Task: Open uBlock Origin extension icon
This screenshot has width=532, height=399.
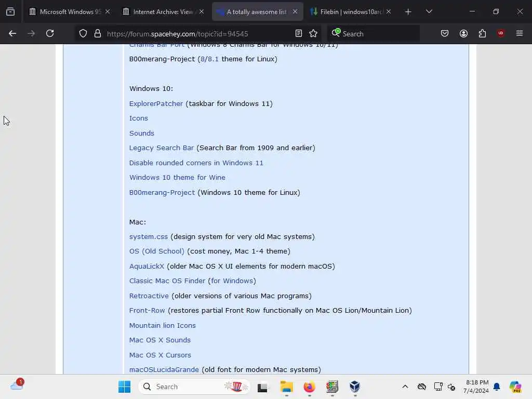Action: pyautogui.click(x=501, y=33)
